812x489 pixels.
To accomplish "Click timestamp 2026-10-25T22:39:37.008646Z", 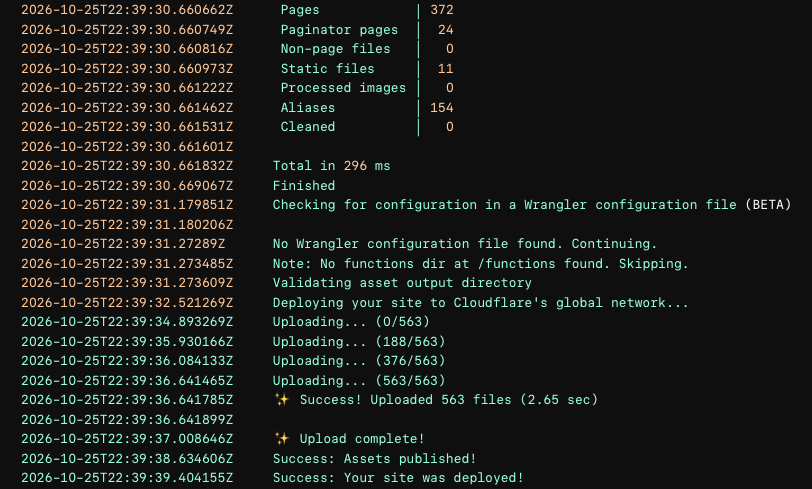I will 127,439.
